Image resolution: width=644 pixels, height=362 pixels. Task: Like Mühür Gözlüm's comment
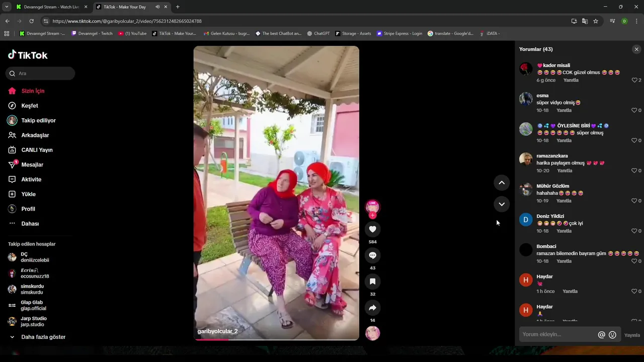[634, 201]
